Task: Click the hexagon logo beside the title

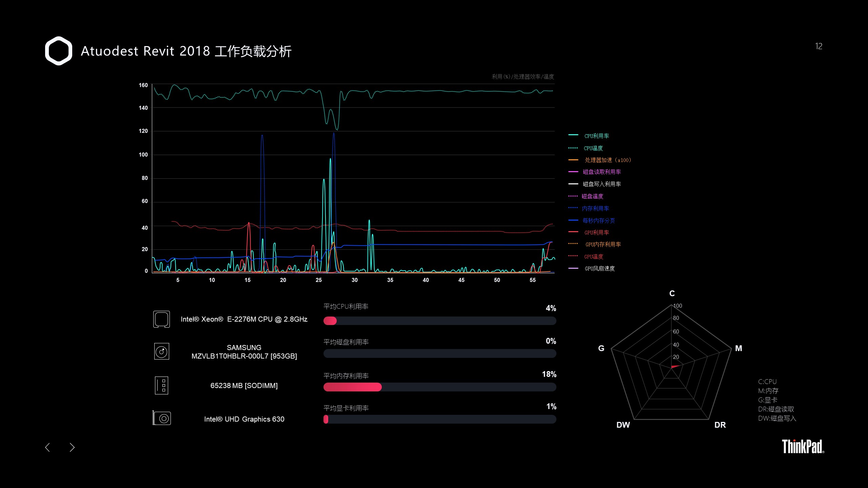Action: [x=59, y=51]
